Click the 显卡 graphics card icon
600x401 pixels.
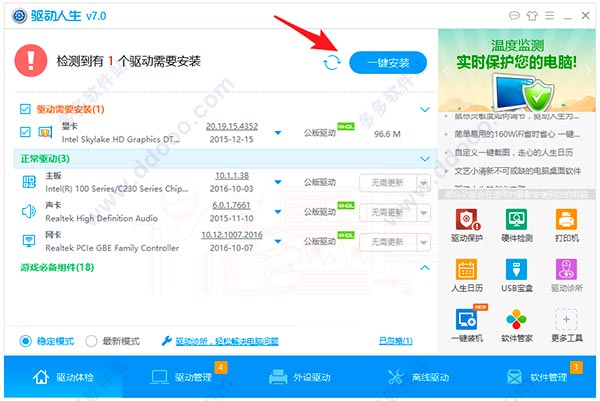(45, 133)
